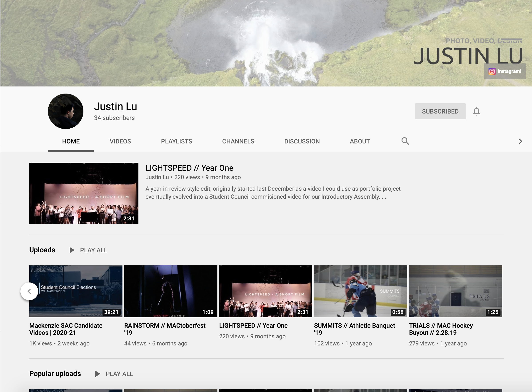Open the PLAYLISTS tab

pos(176,141)
